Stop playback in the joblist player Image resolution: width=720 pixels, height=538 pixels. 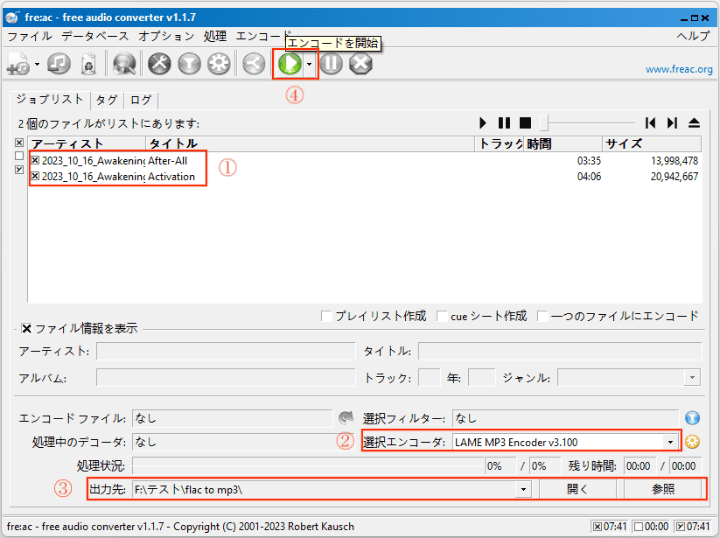click(525, 123)
